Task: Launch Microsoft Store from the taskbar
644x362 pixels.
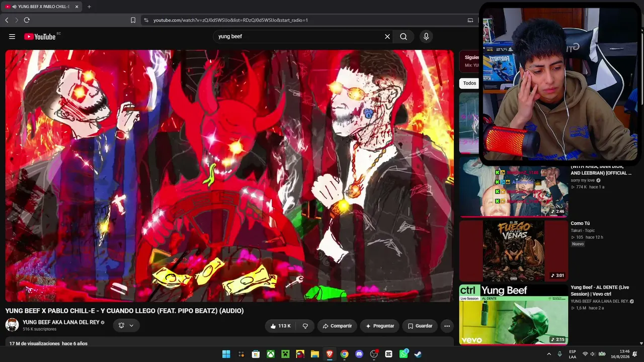Action: pos(256,354)
